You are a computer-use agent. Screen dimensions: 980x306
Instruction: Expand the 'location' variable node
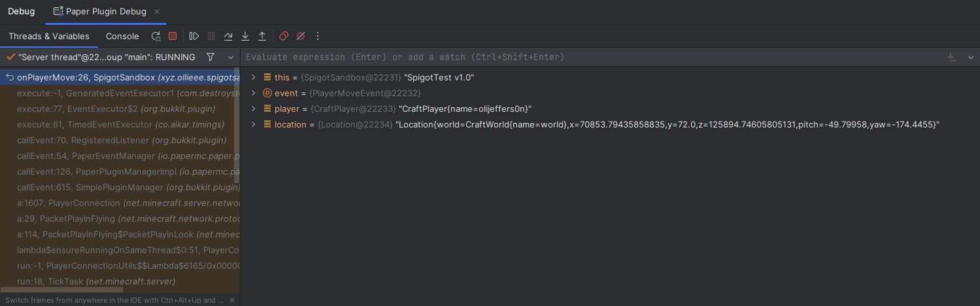coord(254,124)
